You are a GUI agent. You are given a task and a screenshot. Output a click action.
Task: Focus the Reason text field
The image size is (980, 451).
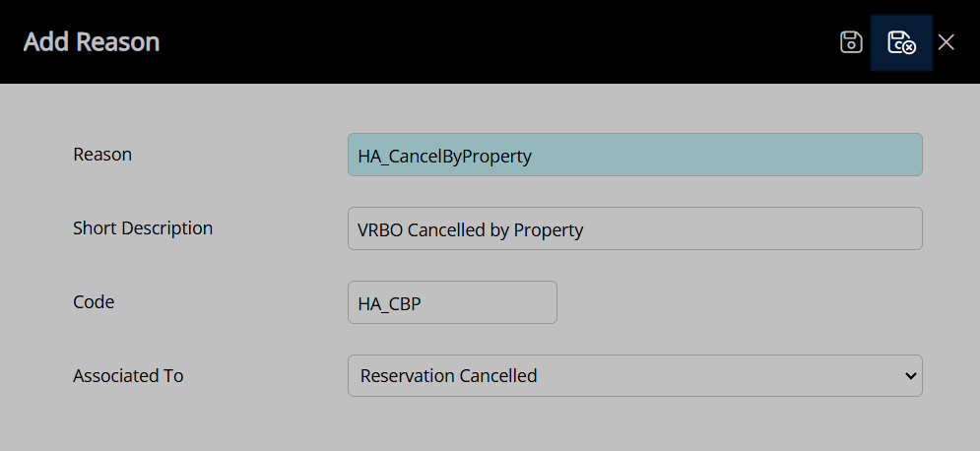point(635,155)
